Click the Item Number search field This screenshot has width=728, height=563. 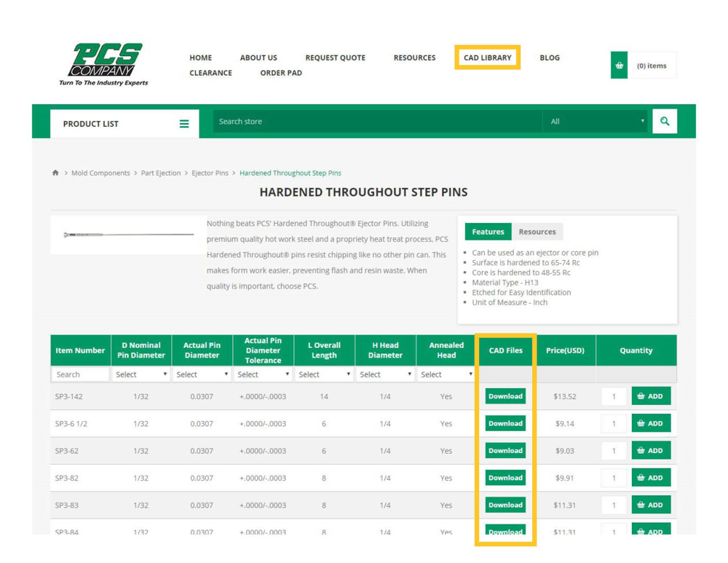click(80, 374)
